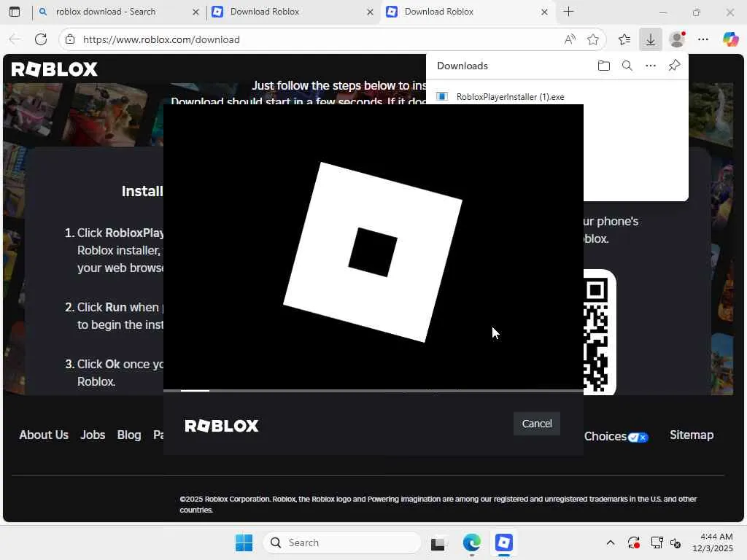Open the Blog footer link
Image resolution: width=747 pixels, height=560 pixels.
tap(129, 435)
